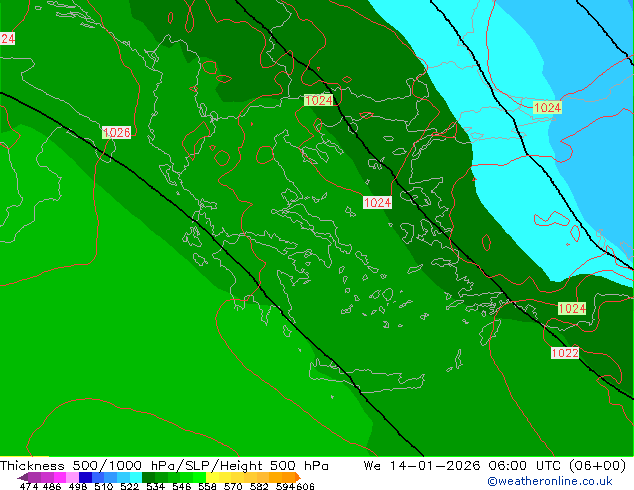The image size is (634, 490).
Task: Click the legend value 510
Action: tap(104, 486)
